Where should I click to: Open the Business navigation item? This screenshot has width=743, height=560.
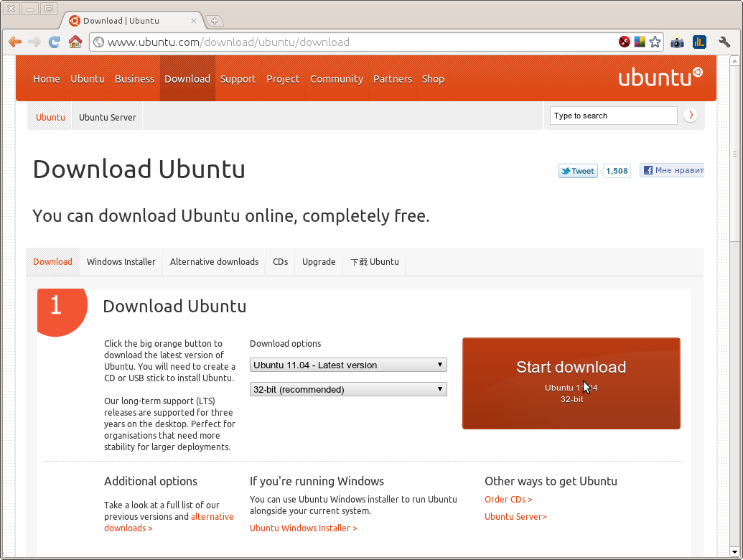coord(134,79)
